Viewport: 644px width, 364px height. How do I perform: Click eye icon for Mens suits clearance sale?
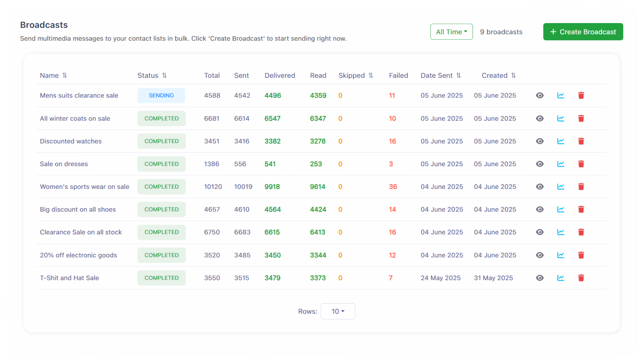coord(539,95)
